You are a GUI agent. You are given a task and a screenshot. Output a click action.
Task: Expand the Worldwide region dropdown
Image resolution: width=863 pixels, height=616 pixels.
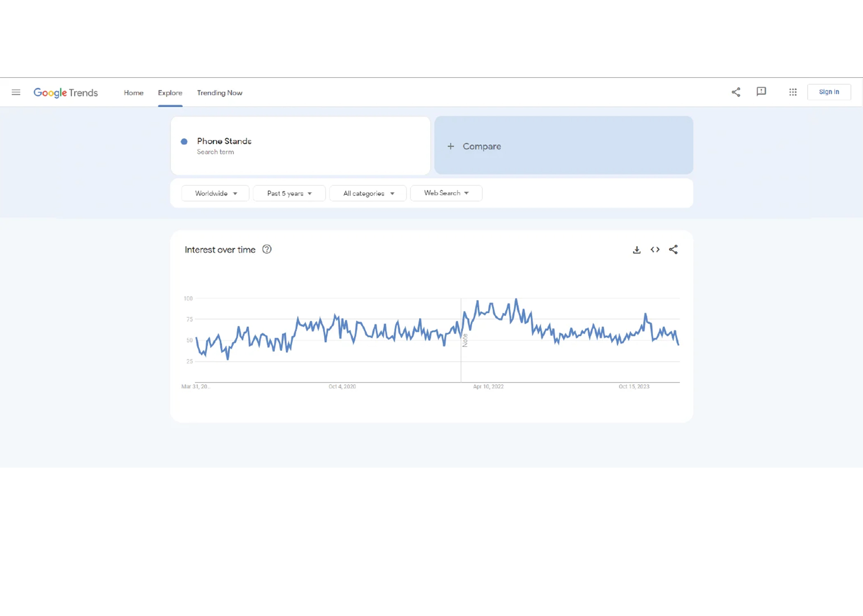(x=215, y=193)
